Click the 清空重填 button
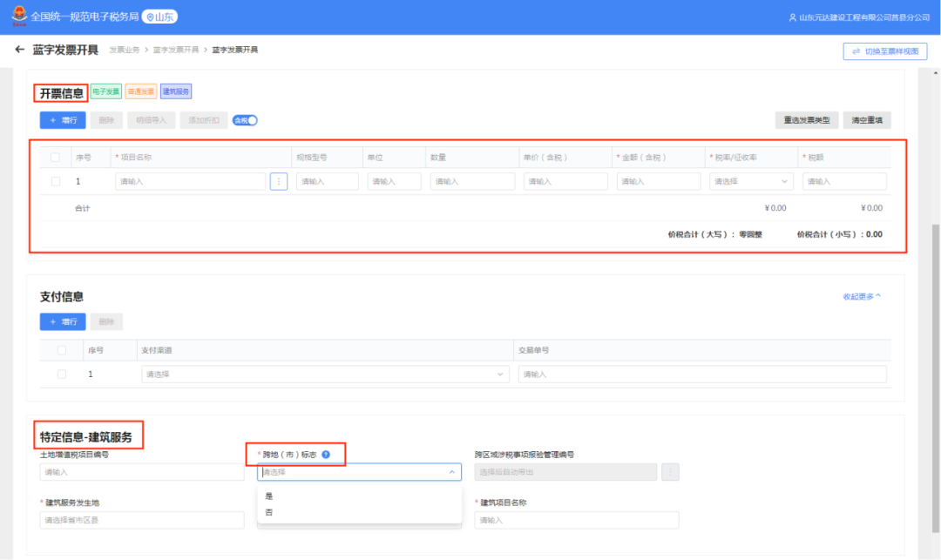The height and width of the screenshot is (560, 941). coord(867,120)
